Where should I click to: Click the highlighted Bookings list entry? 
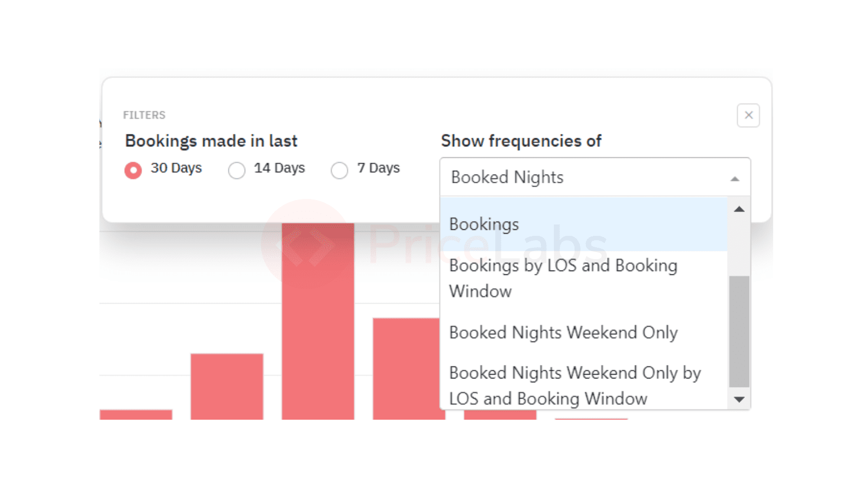coord(483,223)
